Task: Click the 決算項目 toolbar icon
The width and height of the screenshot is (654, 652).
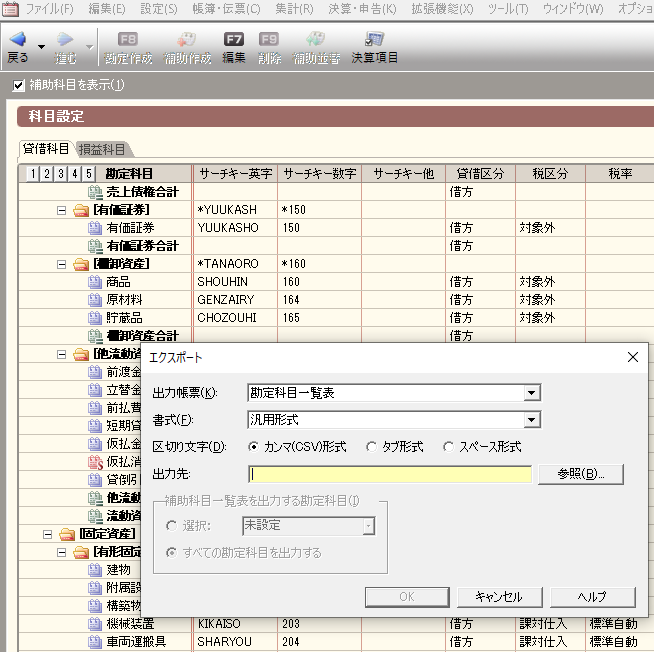Action: [374, 39]
